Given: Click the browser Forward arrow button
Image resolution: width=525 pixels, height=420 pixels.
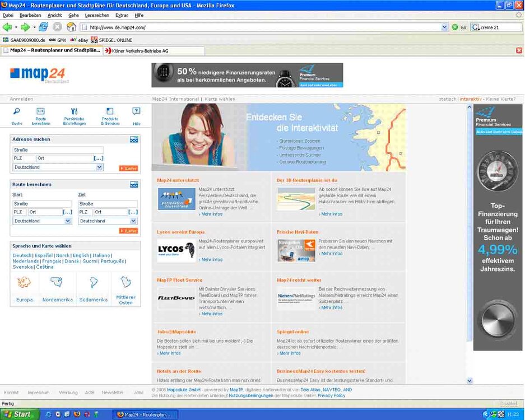Looking at the screenshot, I should (25, 27).
